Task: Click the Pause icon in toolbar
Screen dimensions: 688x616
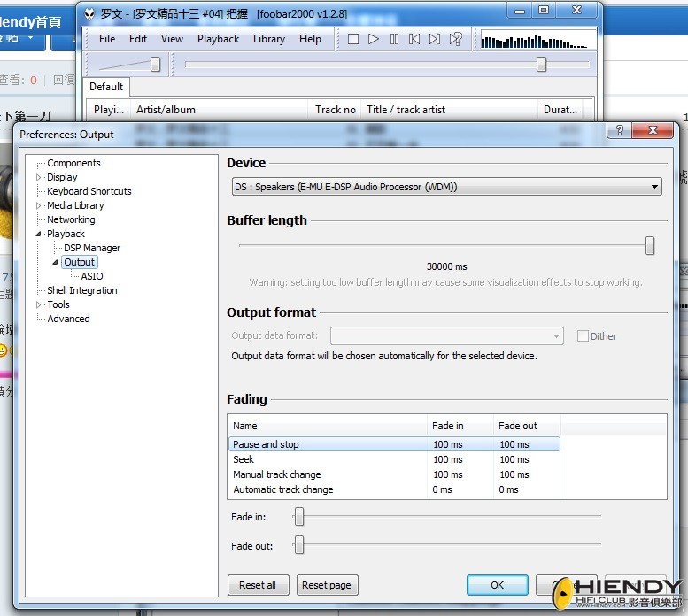Action: [394, 39]
